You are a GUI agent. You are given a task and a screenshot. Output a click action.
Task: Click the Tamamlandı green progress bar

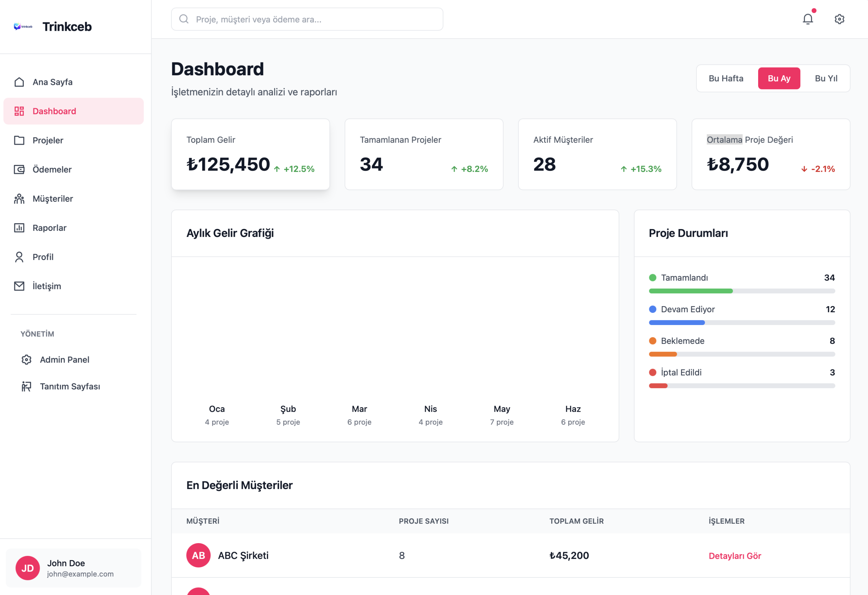(691, 290)
